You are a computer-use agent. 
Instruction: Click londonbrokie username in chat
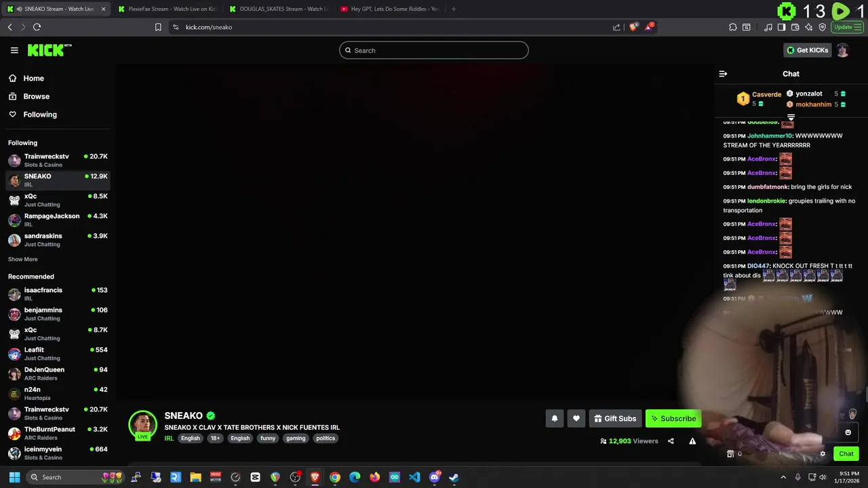tap(766, 201)
